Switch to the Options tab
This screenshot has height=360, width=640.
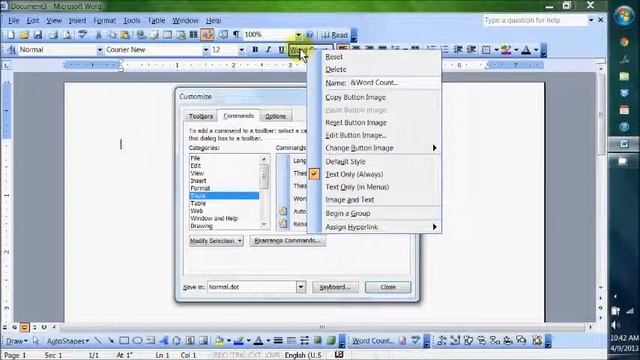coord(276,116)
